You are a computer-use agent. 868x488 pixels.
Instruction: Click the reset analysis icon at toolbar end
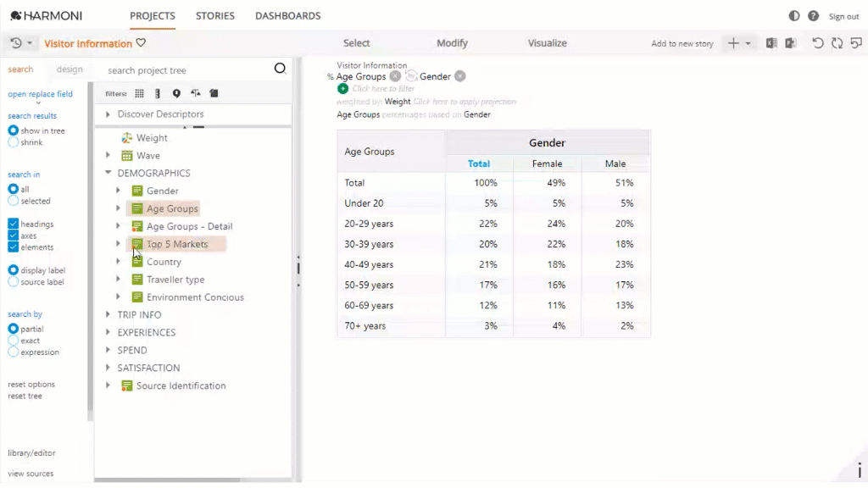[856, 43]
